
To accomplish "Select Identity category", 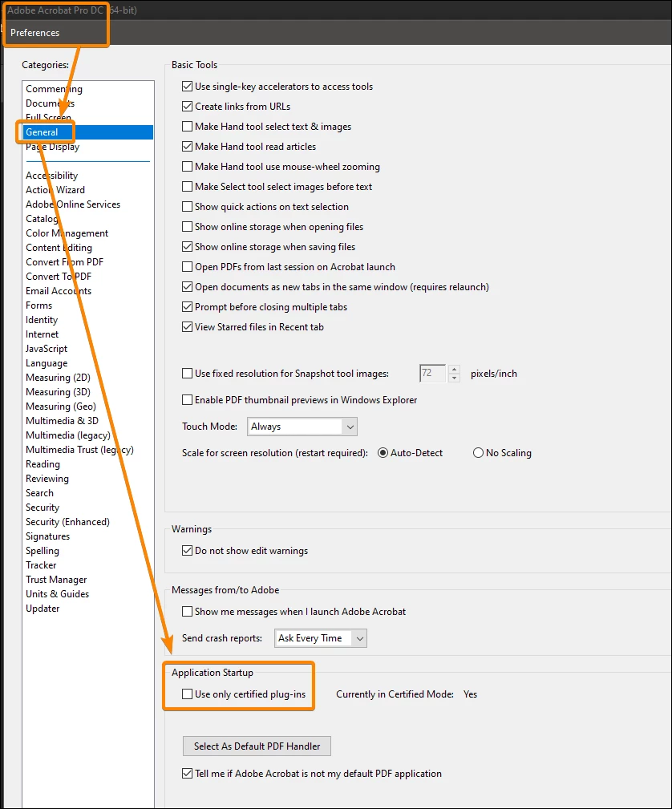I will click(x=87, y=320).
